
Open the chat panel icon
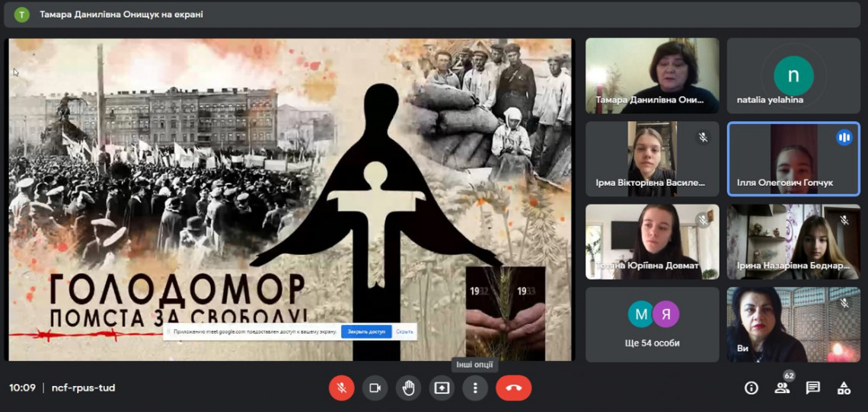point(812,388)
